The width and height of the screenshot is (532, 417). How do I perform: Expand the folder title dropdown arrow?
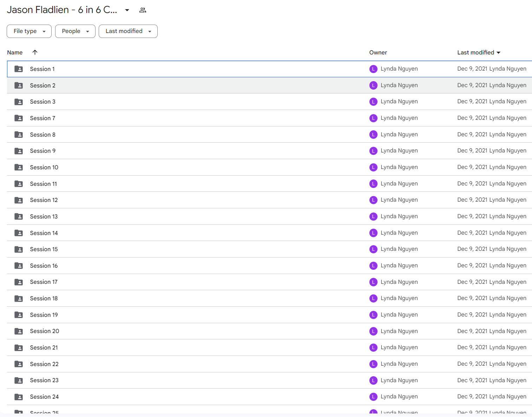127,10
